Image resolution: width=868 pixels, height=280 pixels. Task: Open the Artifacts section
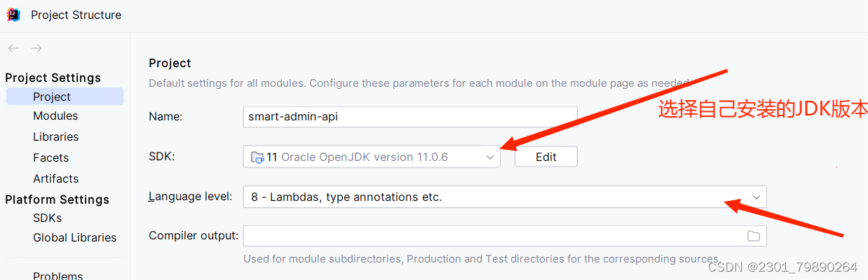point(55,179)
